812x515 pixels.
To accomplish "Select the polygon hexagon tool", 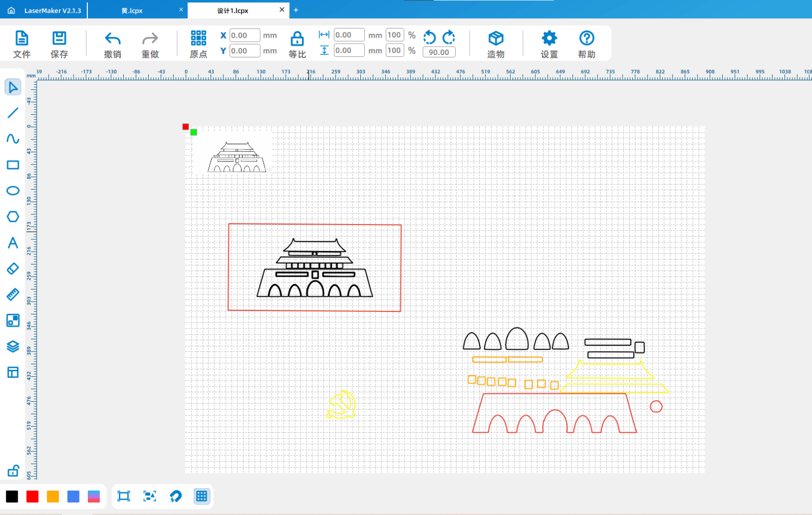I will click(13, 217).
